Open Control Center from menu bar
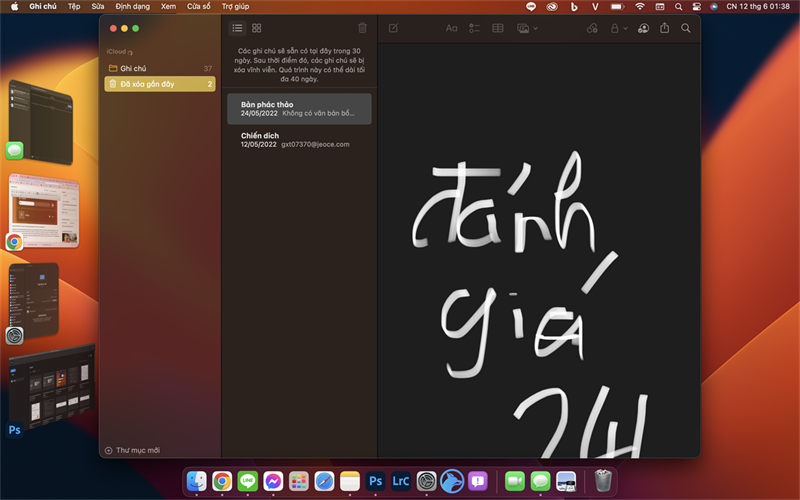 696,7
